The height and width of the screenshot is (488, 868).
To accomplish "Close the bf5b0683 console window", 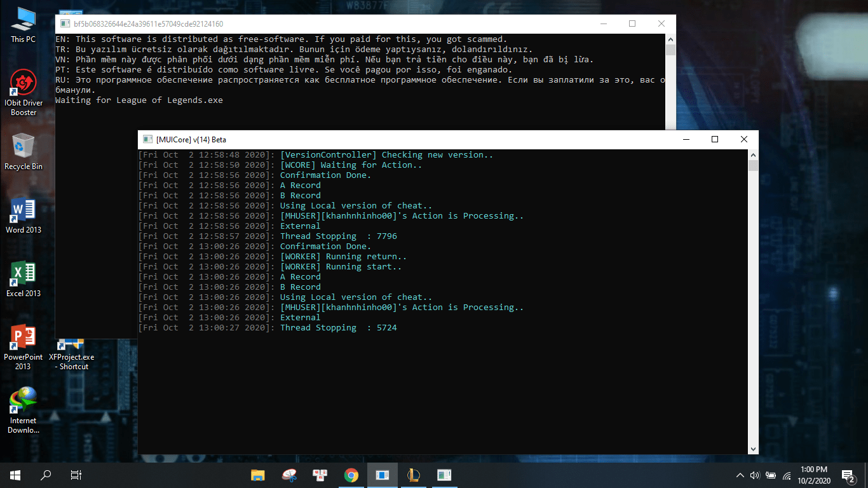I will coord(661,24).
